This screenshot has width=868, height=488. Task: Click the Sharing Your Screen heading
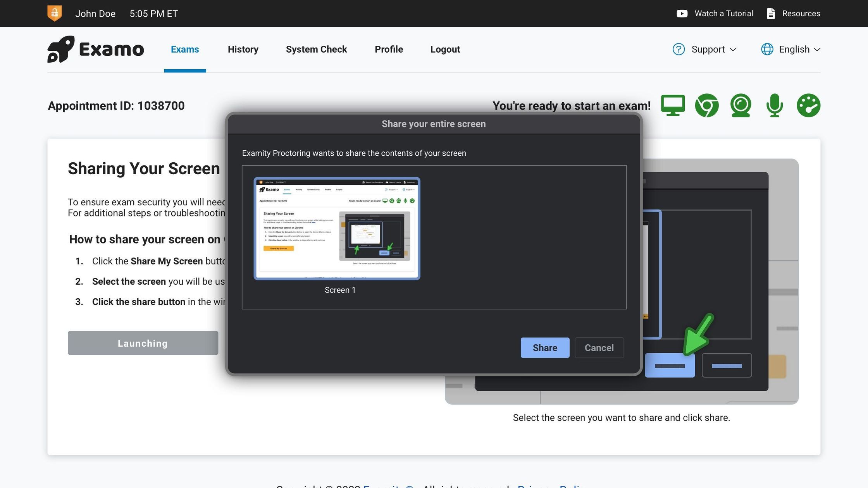[144, 169]
